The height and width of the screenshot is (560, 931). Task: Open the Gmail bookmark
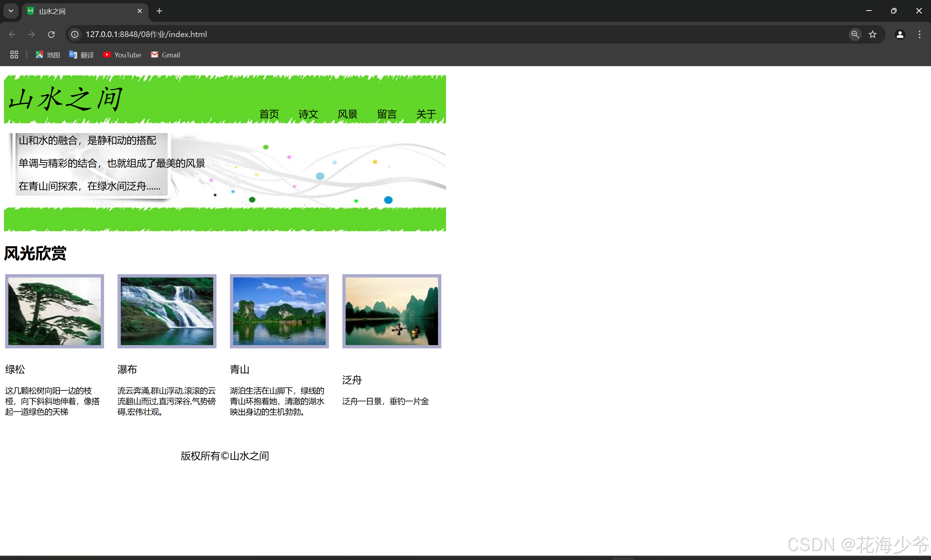[x=166, y=55]
